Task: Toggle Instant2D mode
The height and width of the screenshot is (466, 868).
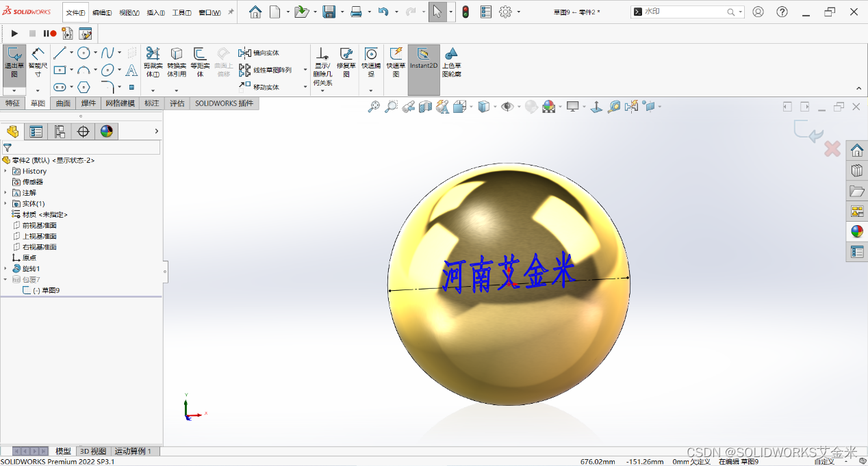Action: click(424, 70)
